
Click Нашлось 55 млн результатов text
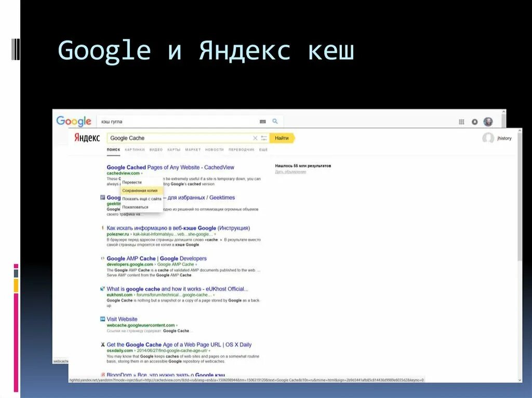[x=303, y=166]
